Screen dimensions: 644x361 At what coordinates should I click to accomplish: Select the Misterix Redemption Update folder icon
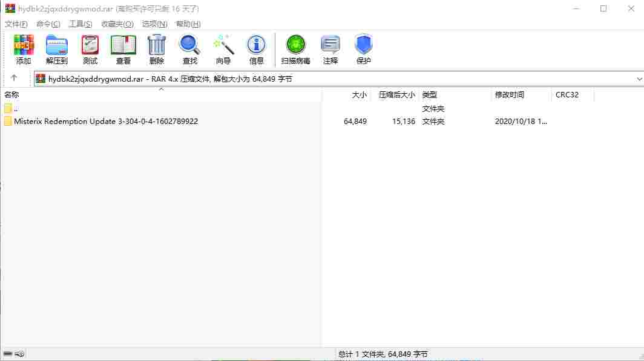coord(8,121)
